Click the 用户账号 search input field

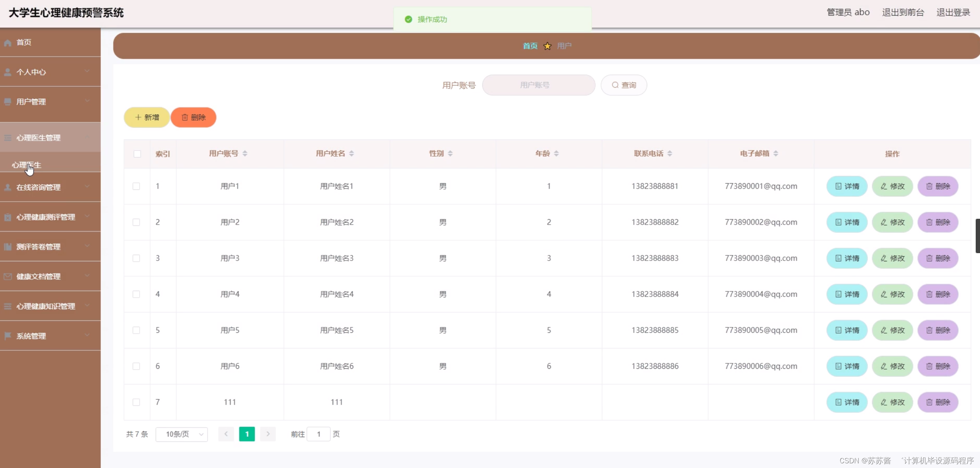(538, 85)
